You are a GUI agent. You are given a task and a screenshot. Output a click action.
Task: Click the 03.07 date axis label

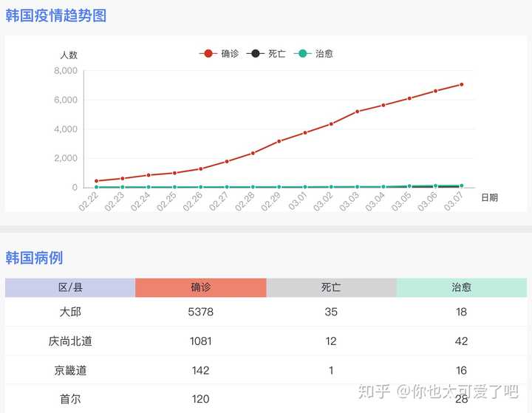tap(453, 201)
